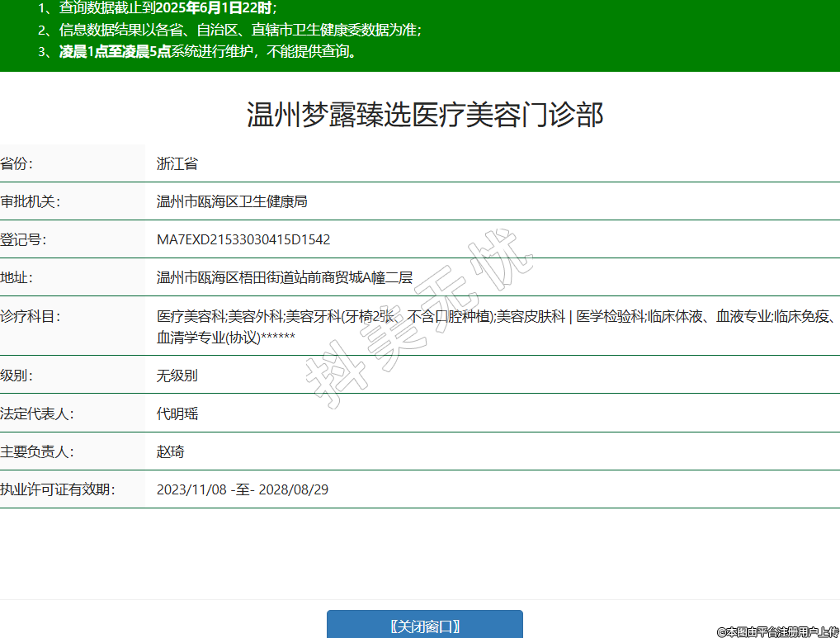Viewport: 840px width, 638px height.
Task: Click the 审批机关 row label
Action: 31,201
